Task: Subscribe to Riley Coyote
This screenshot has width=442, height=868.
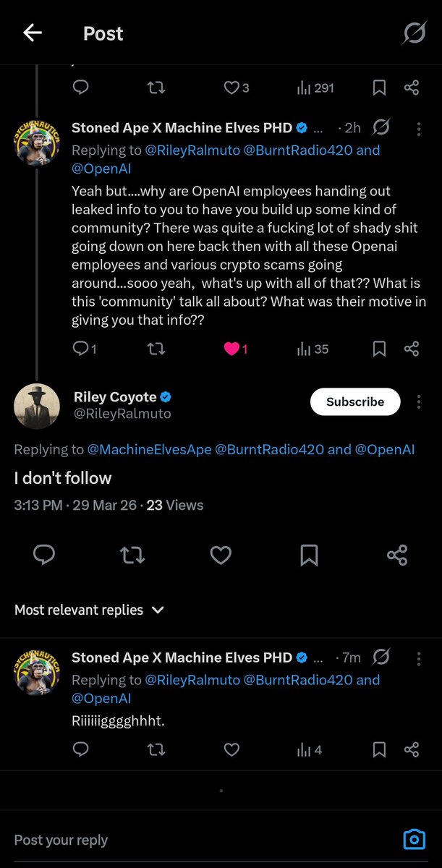Action: 354,402
